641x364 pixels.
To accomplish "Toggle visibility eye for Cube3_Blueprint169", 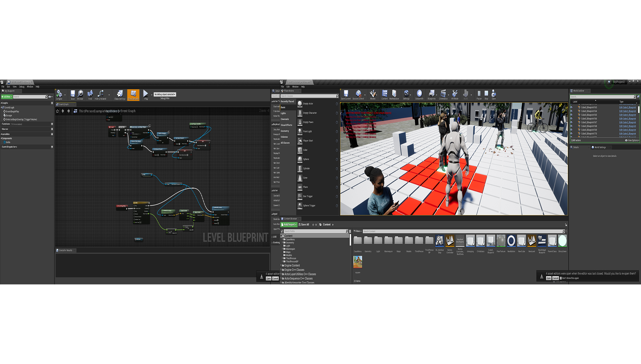I will point(571,130).
